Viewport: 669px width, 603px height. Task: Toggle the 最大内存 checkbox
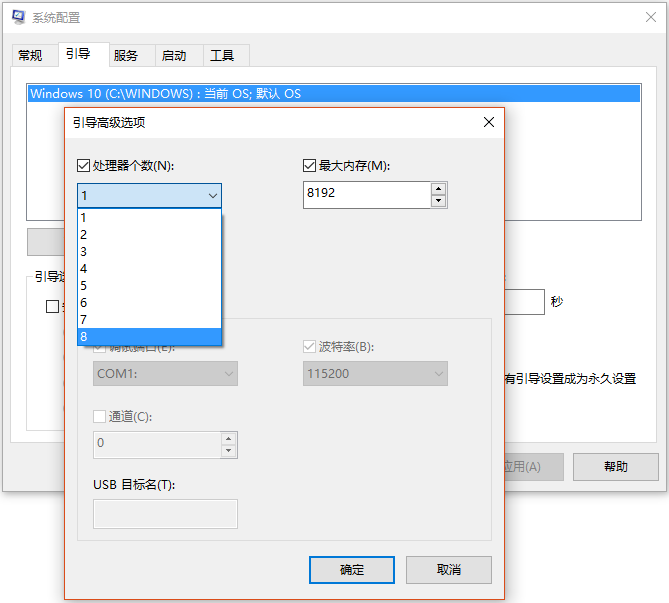[x=310, y=166]
